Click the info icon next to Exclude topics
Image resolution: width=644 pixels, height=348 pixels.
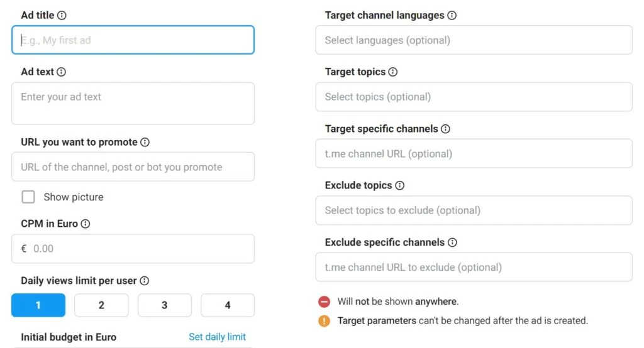tap(399, 185)
